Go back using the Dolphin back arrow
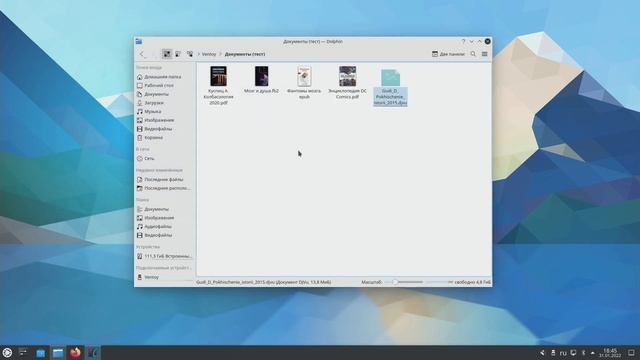Viewport: 640px width, 360px height. click(x=142, y=54)
